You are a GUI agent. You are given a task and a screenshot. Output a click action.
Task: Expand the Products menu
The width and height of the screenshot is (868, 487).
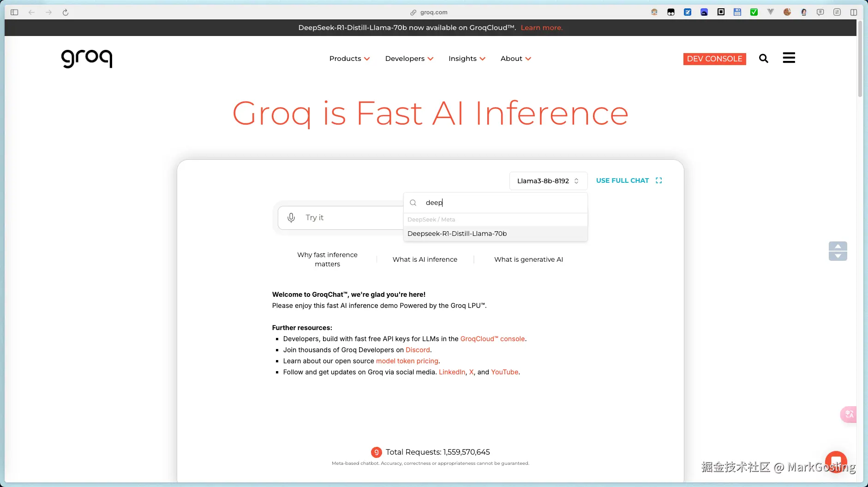tap(350, 59)
